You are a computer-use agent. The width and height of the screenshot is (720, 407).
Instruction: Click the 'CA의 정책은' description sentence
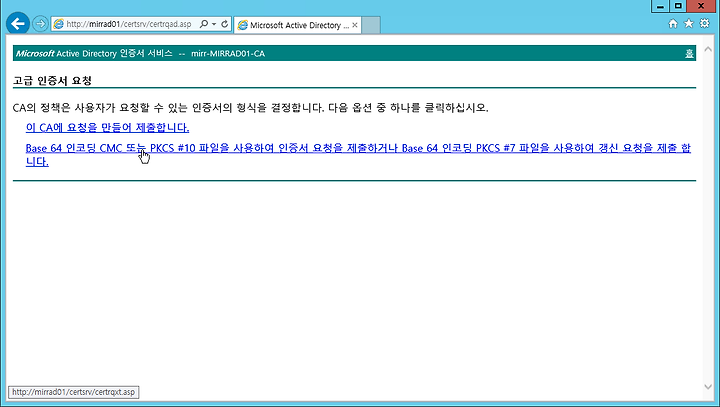251,107
